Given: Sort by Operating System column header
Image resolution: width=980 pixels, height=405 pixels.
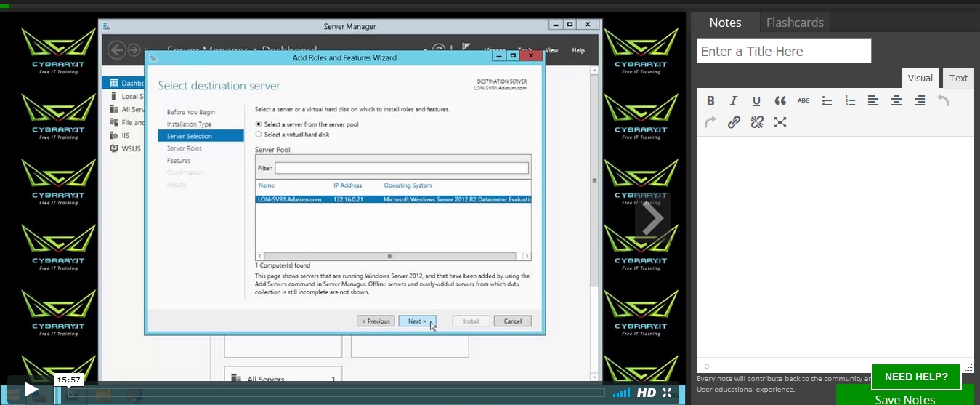Looking at the screenshot, I should pyautogui.click(x=408, y=185).
